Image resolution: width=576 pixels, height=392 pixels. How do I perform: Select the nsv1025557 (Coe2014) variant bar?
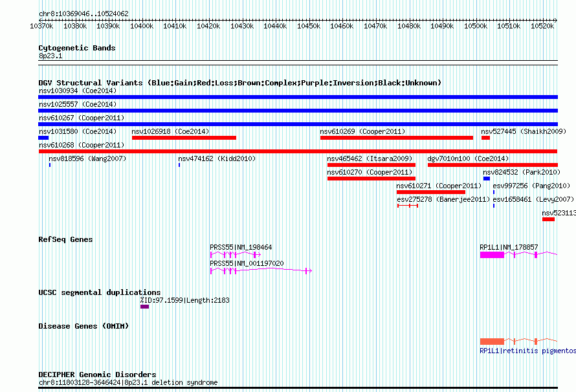pos(298,111)
